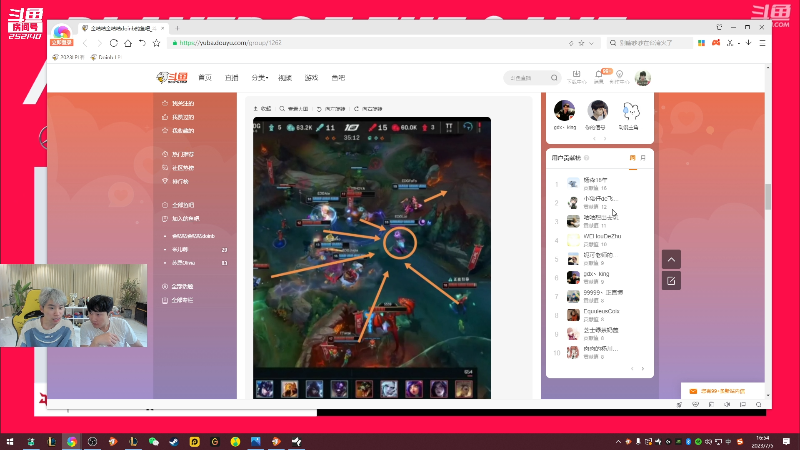Click view large image magnifier button
This screenshot has height=450, width=800.
tap(294, 109)
